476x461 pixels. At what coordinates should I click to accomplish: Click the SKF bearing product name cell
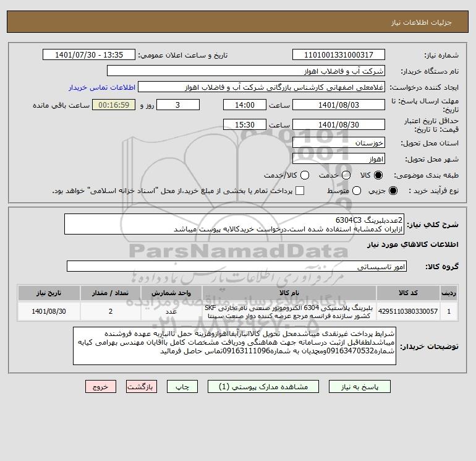pos(289,311)
